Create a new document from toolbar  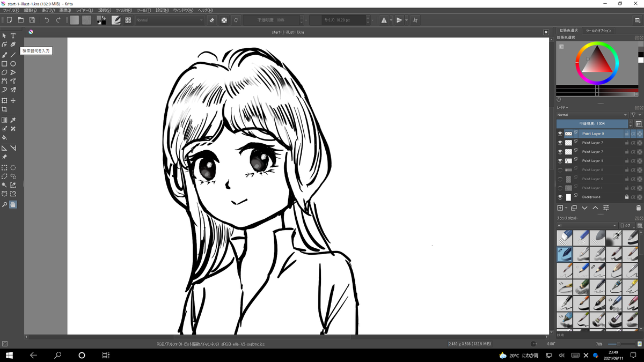pos(9,20)
